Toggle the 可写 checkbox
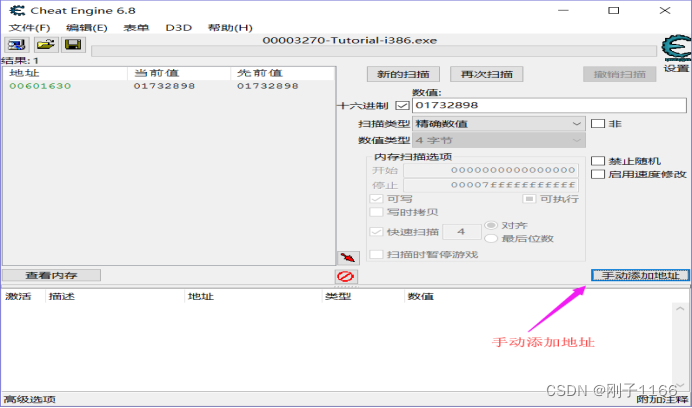 pos(376,199)
